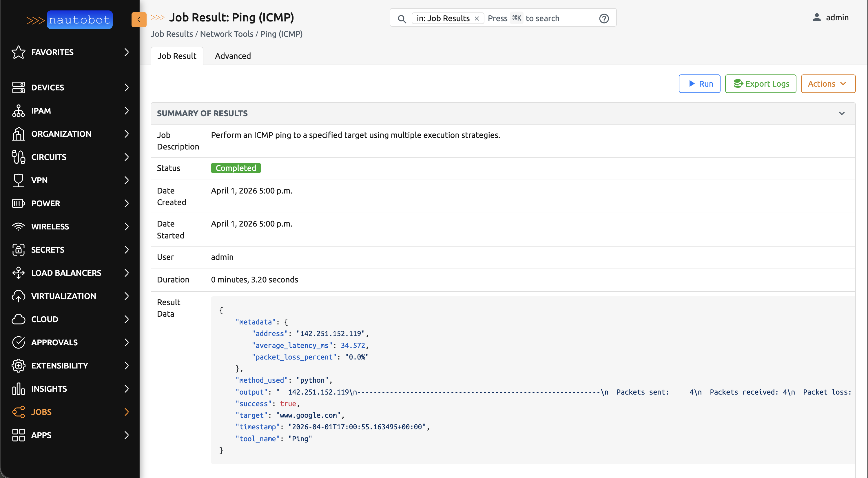Collapse sidebar with orange arrow toggle
This screenshot has width=868, height=478.
138,19
